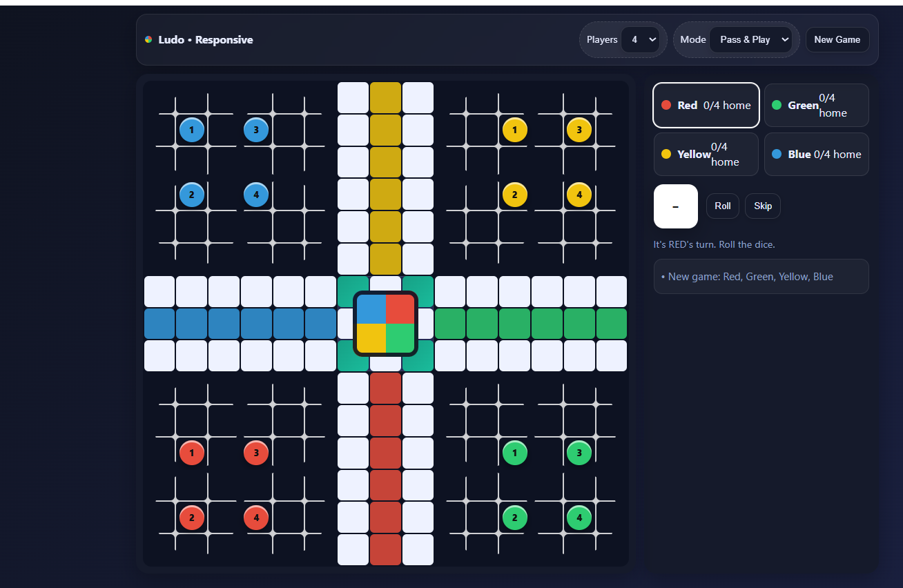
Task: Select the Red player card
Action: click(706, 106)
